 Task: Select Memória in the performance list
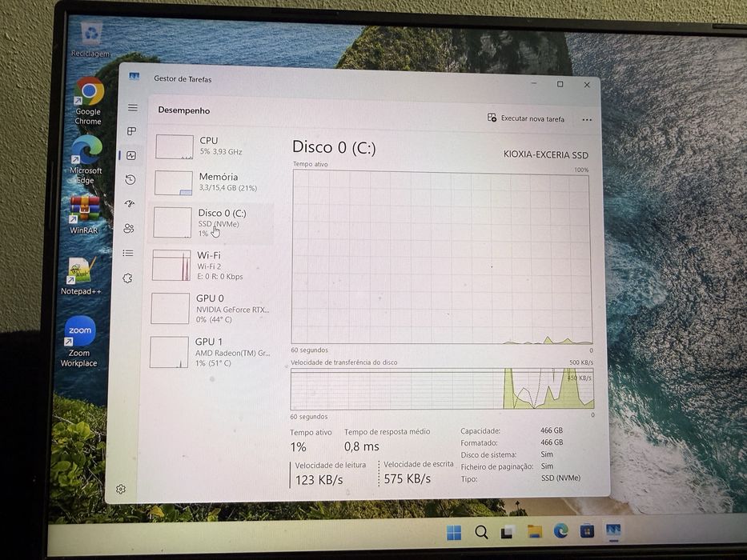pos(212,182)
